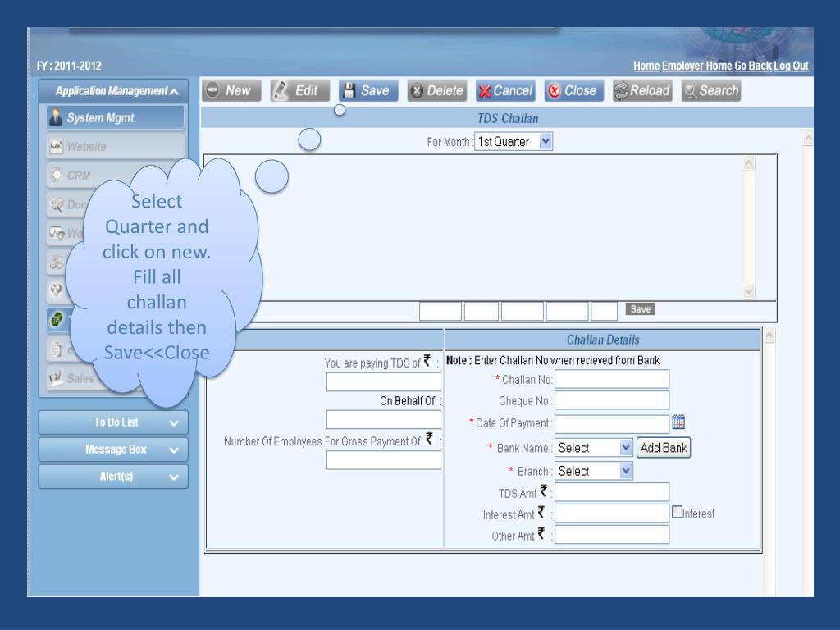Click the Reload toolbar button
840x630 pixels.
tap(642, 90)
